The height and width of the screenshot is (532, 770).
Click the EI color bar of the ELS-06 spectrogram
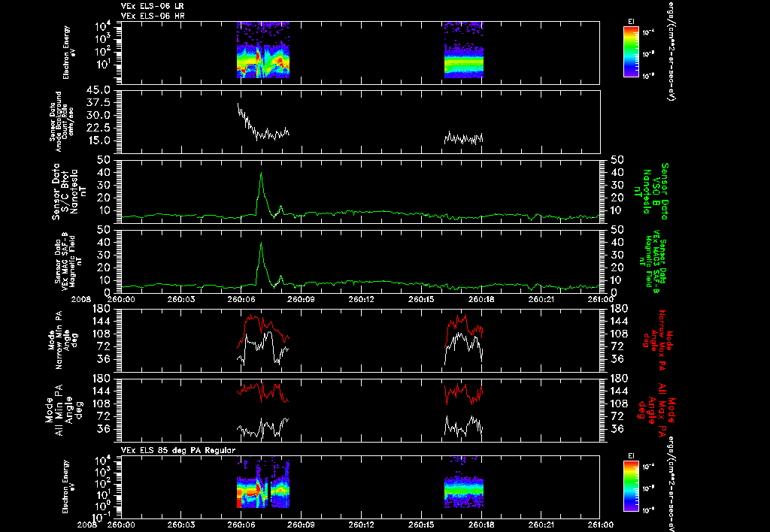pyautogui.click(x=631, y=52)
